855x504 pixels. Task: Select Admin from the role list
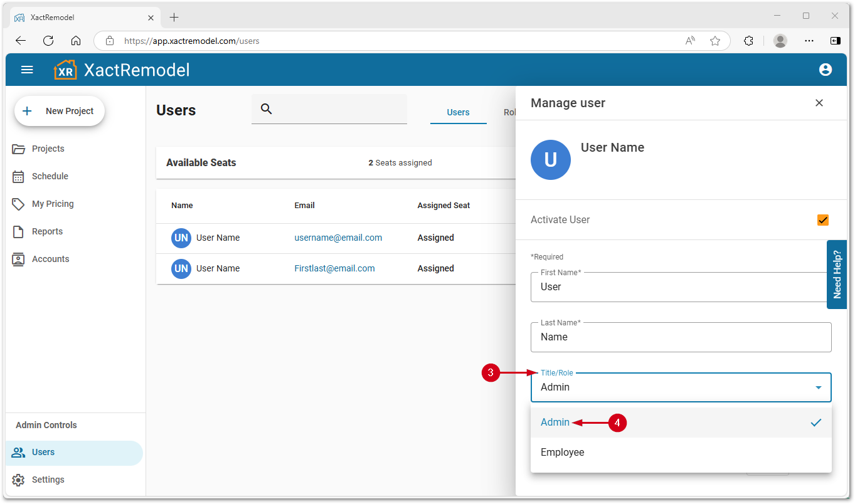point(555,423)
